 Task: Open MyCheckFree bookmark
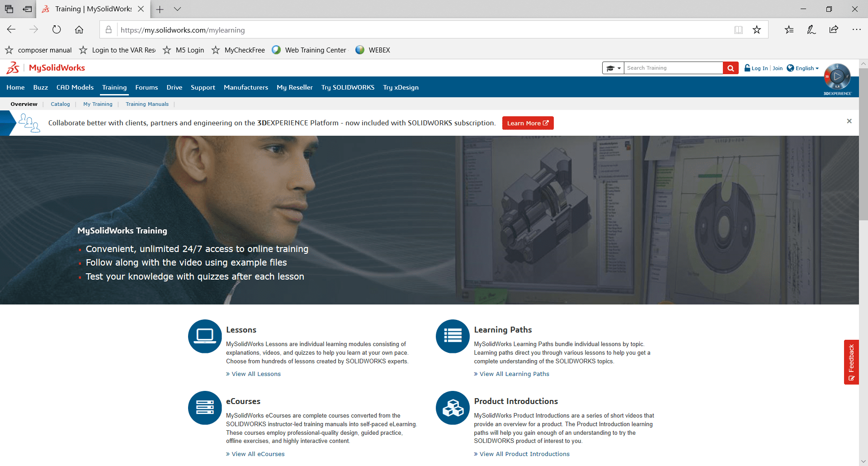tap(238, 50)
